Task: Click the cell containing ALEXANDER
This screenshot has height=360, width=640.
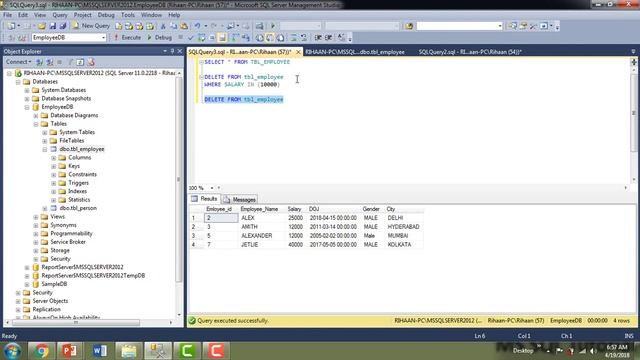Action: 262,236
